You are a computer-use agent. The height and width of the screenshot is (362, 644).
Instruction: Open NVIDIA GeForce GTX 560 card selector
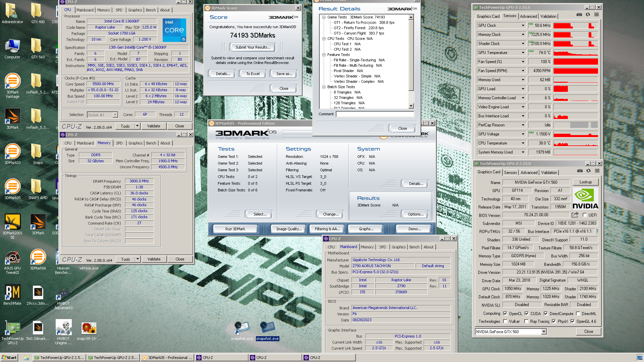pos(511,331)
